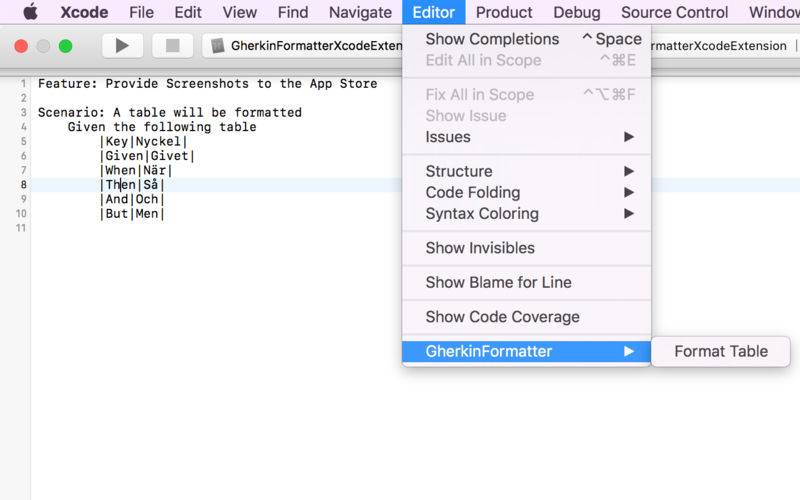
Task: Click the red close window button
Action: 21,46
